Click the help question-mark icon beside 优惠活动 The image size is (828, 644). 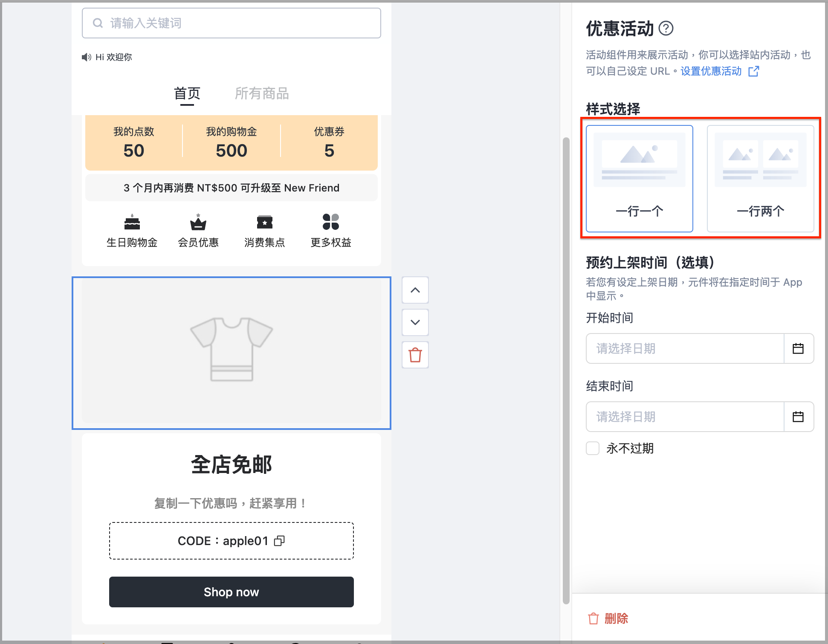pyautogui.click(x=666, y=29)
